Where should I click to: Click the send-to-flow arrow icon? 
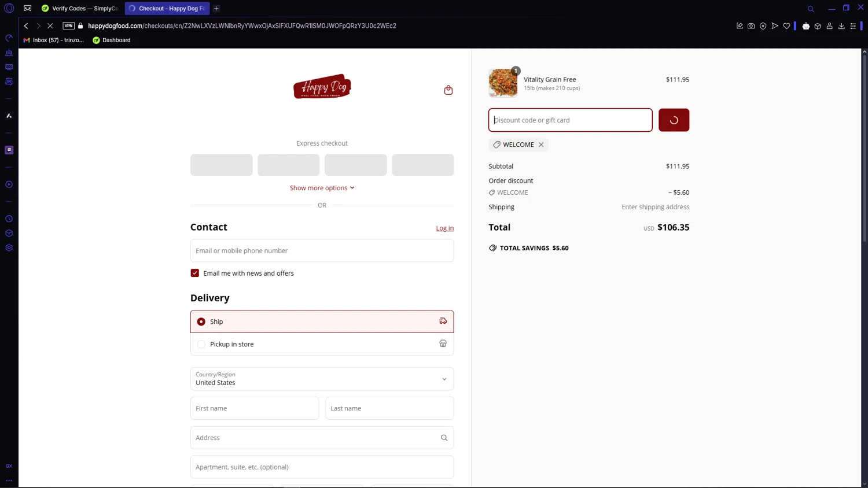tap(775, 26)
